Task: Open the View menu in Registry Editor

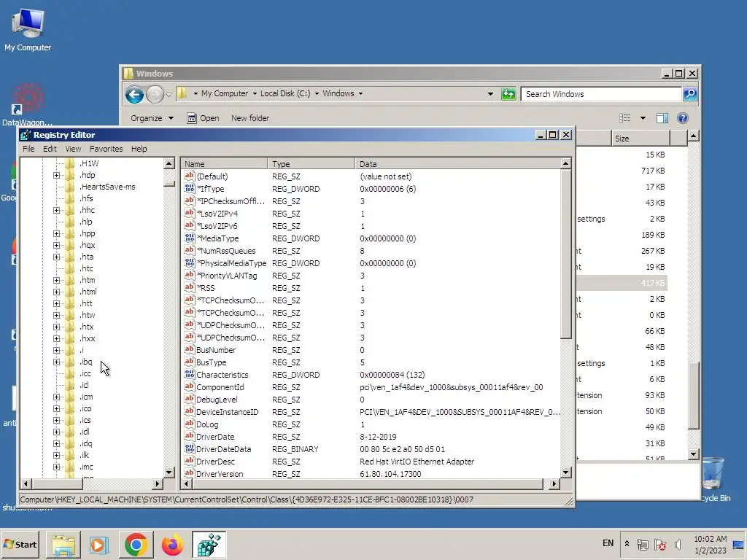Action: (x=73, y=149)
